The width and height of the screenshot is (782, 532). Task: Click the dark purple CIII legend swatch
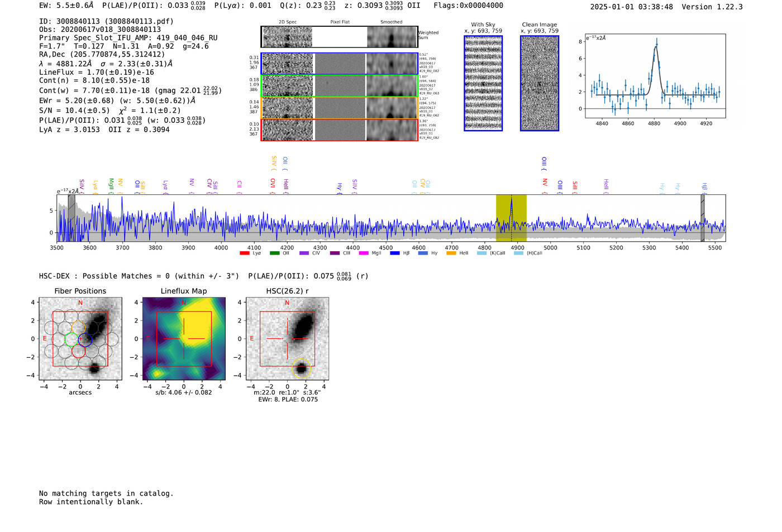pos(335,253)
